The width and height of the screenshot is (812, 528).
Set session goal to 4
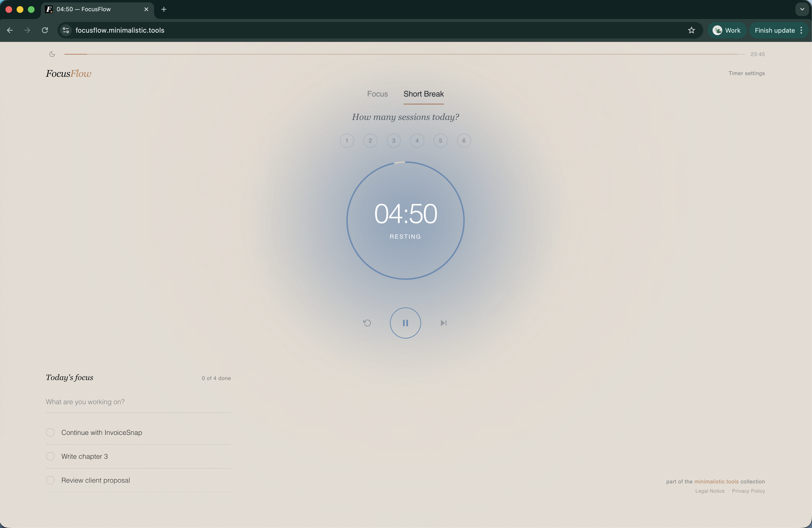417,140
